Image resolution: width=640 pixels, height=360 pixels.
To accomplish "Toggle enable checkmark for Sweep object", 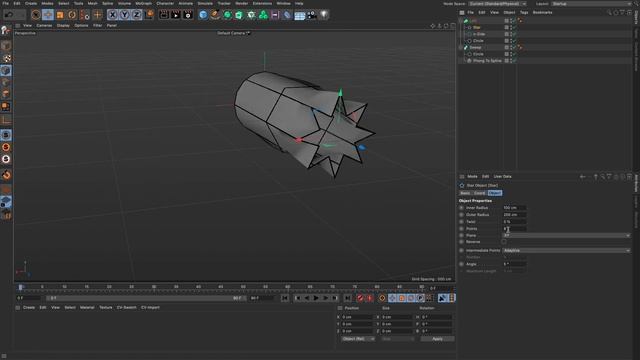I will pos(515,47).
